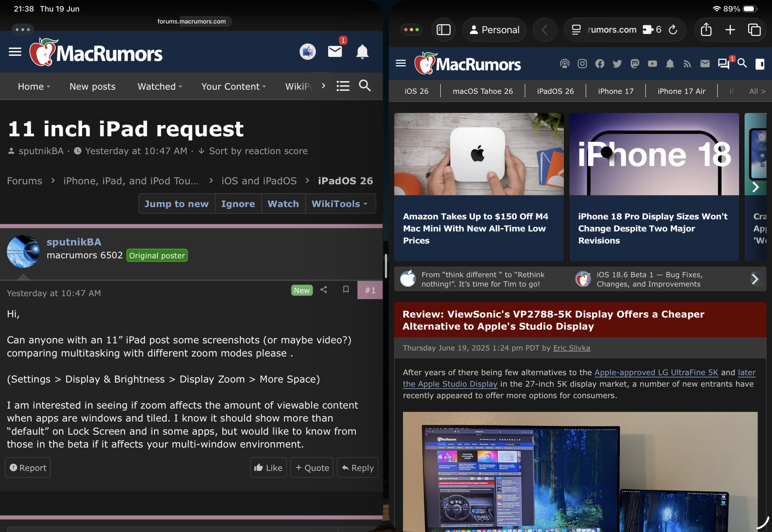Watch this forum thread
This screenshot has width=772, height=532.
[x=283, y=204]
